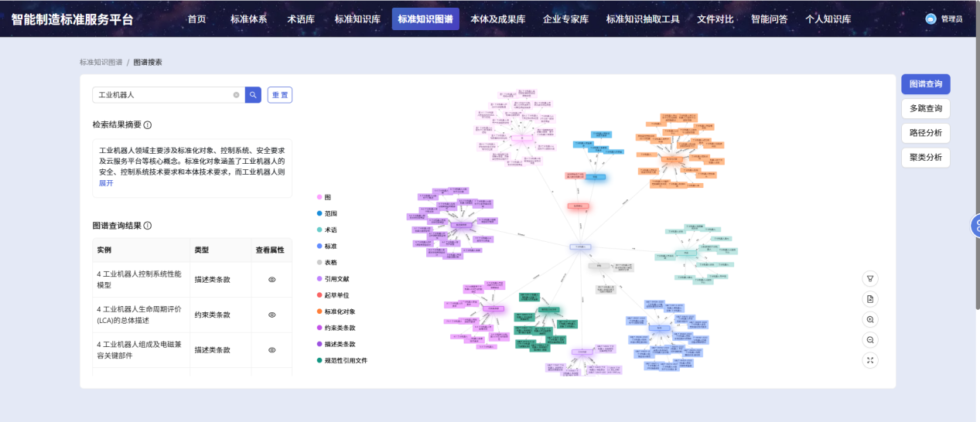Export the graph as an image file

pos(870,299)
